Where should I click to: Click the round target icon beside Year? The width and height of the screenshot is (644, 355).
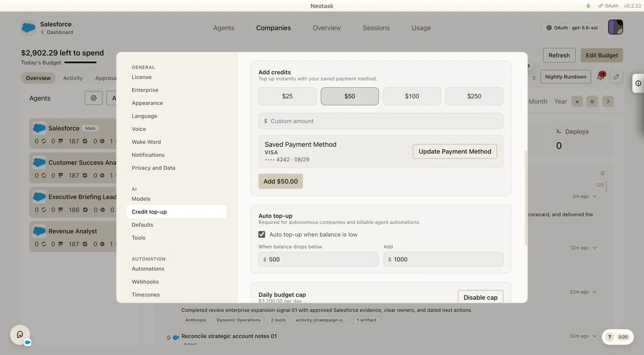[592, 101]
